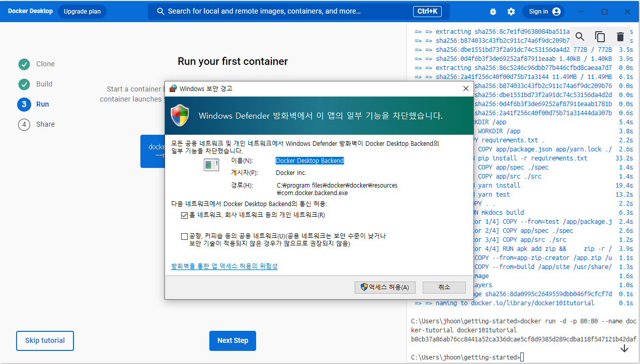Open Docker Desktop settings gear
Viewport: 640px width, 364px height.
pos(511,12)
